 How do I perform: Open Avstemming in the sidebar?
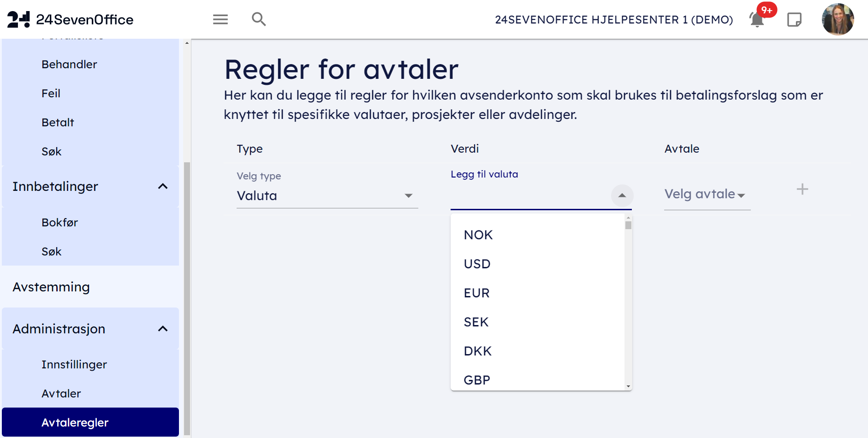click(51, 287)
